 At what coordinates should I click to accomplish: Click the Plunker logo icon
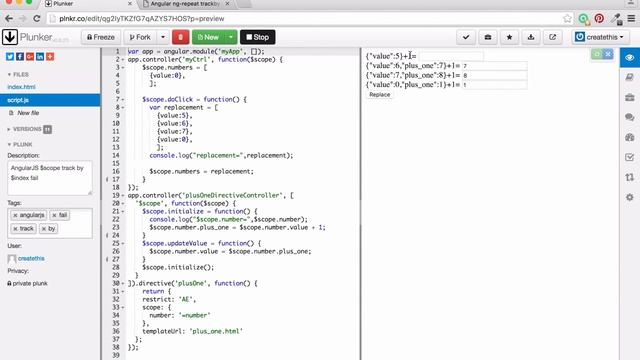(10, 37)
